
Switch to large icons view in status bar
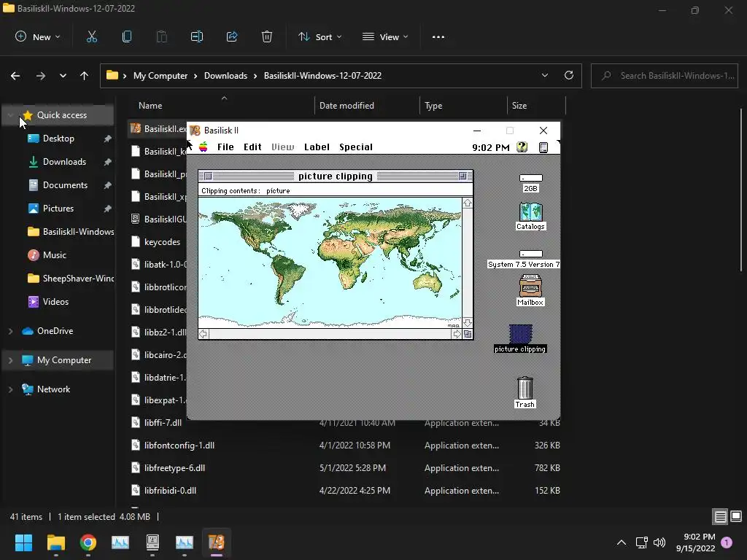tap(736, 516)
